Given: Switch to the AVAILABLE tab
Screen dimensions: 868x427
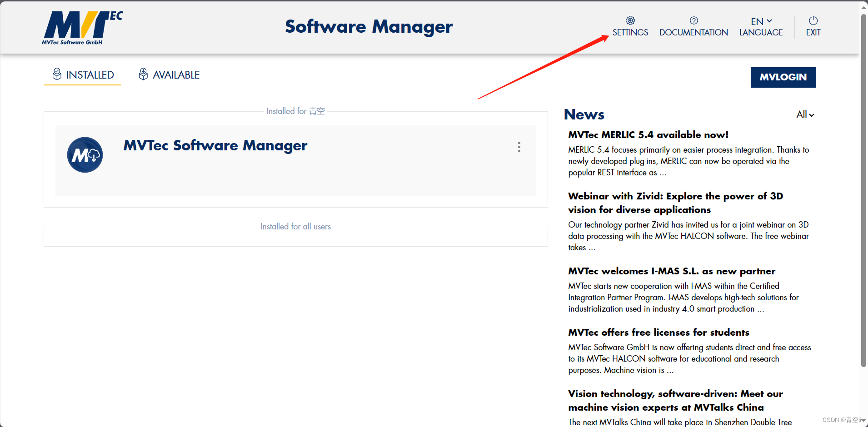Looking at the screenshot, I should (x=169, y=75).
